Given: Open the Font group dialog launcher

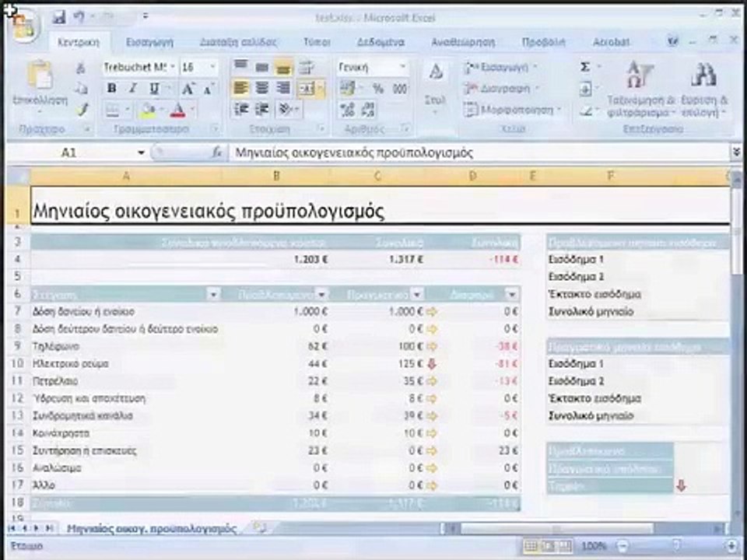Looking at the screenshot, I should coord(216,128).
